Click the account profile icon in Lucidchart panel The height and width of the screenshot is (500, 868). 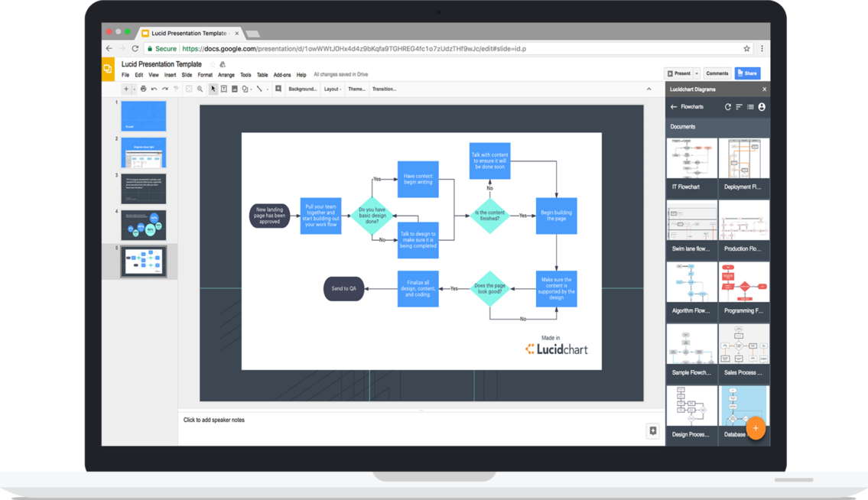(762, 107)
